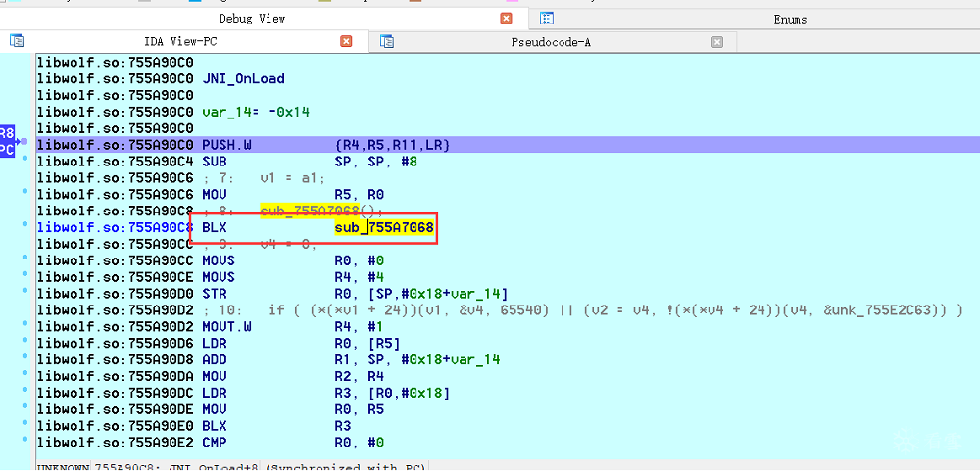Image resolution: width=980 pixels, height=471 pixels.
Task: Toggle breakpoint dot at MOVT.W line
Action: 24,323
